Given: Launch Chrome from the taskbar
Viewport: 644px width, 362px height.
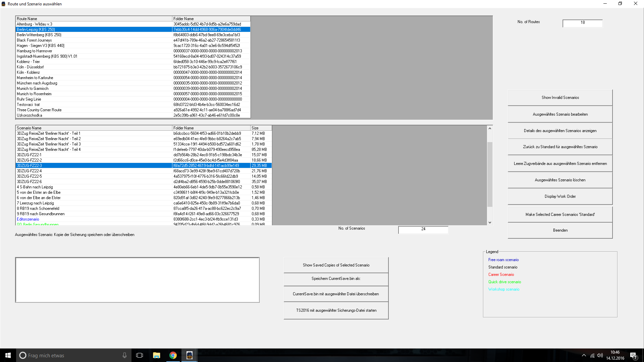Looking at the screenshot, I should pyautogui.click(x=173, y=355).
